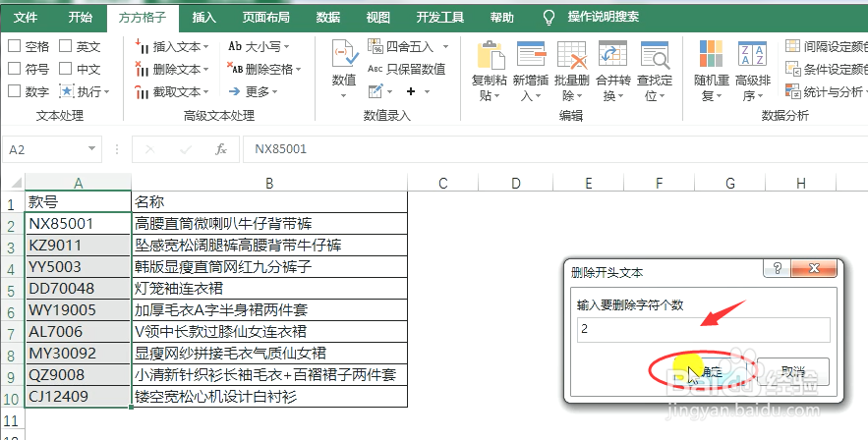Switch to the 帮助 tab
This screenshot has height=440, width=868.
[x=502, y=17]
